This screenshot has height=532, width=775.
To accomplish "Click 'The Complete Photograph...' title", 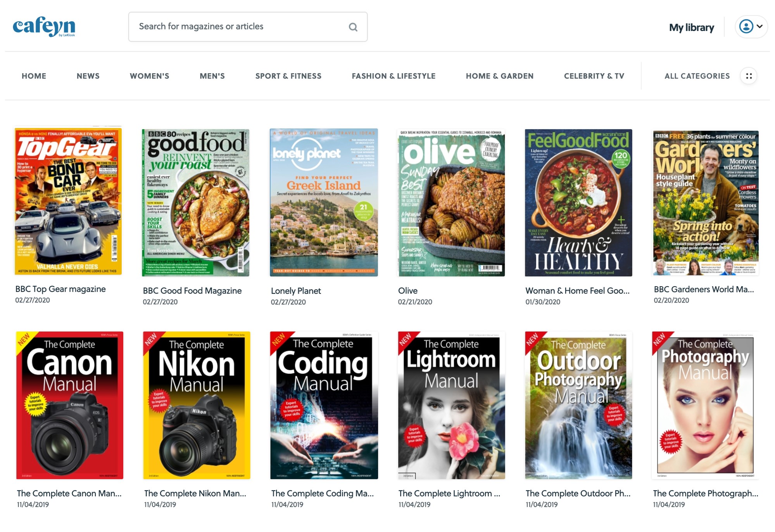I will pyautogui.click(x=706, y=493).
